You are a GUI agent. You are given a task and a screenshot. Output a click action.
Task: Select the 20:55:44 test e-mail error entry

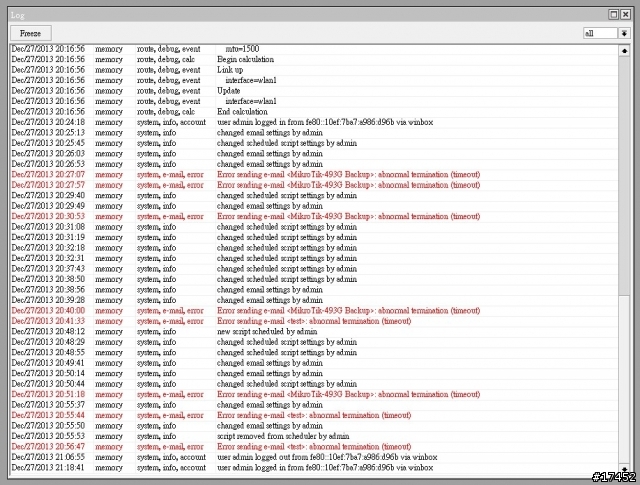(314, 416)
